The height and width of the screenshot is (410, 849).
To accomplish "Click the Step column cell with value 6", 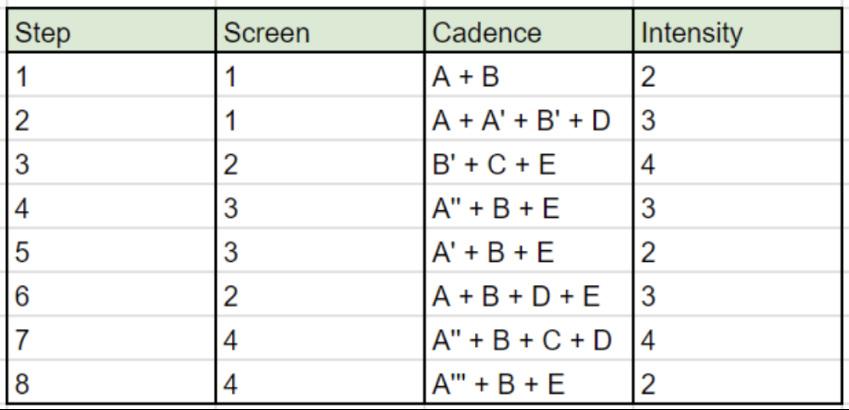I will pyautogui.click(x=112, y=296).
